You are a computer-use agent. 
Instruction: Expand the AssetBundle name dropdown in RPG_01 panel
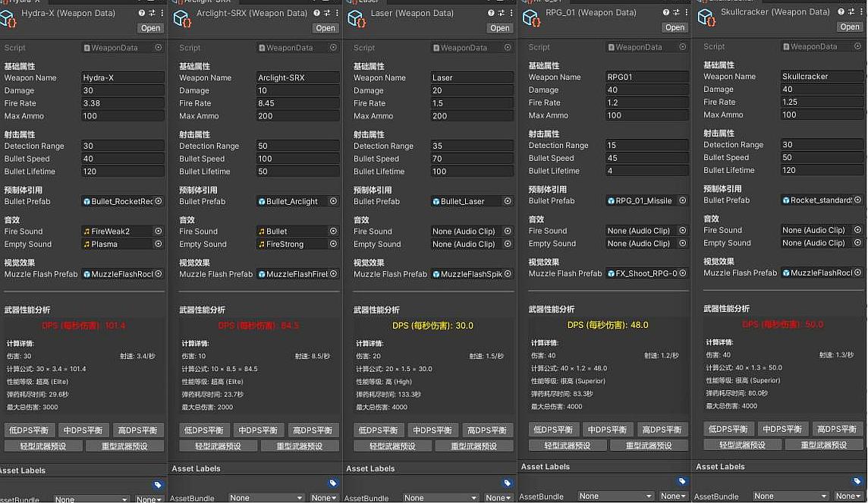615,496
